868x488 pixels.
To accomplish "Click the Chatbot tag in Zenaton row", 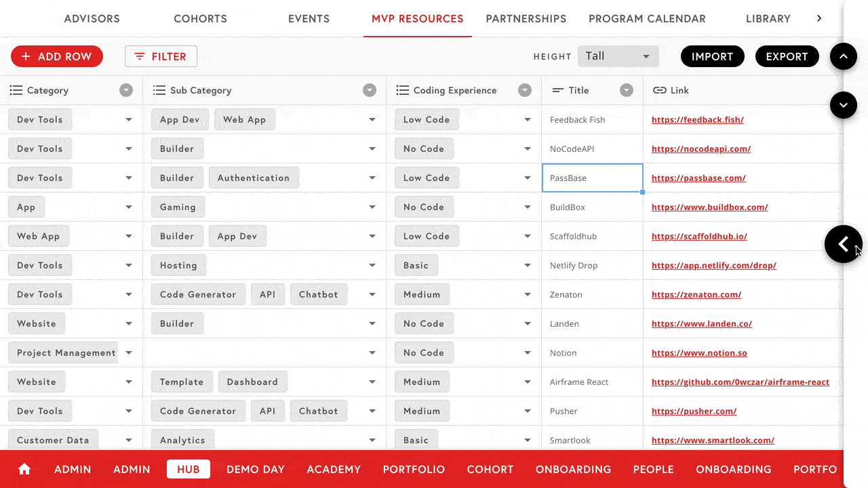I will 319,295.
